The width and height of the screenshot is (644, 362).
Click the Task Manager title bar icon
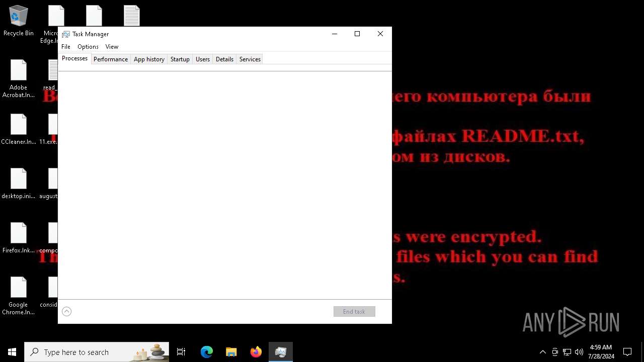point(65,34)
